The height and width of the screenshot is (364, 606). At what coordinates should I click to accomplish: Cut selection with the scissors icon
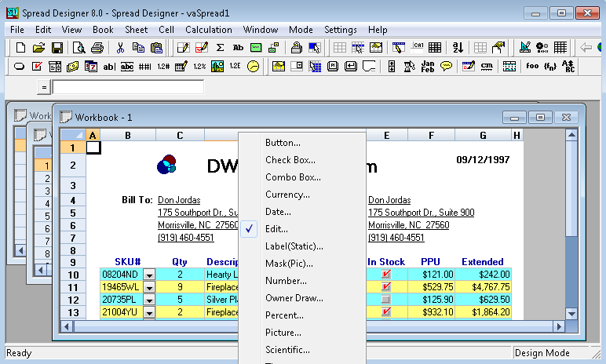click(120, 48)
